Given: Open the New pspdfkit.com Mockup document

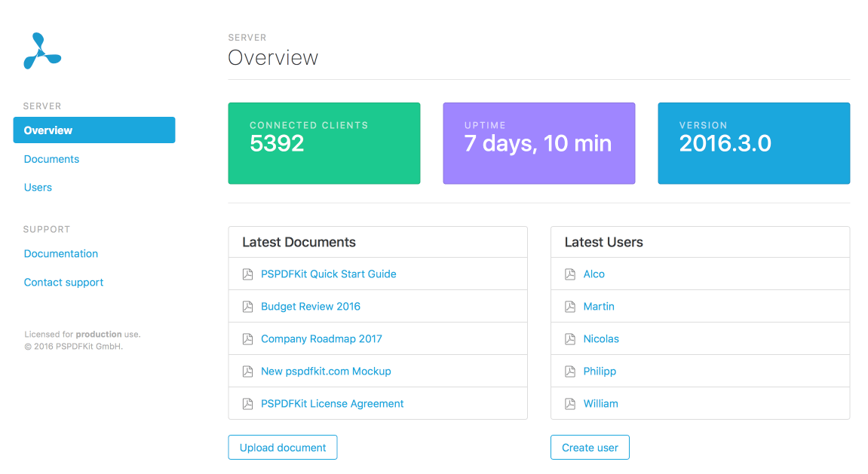Looking at the screenshot, I should coord(326,372).
